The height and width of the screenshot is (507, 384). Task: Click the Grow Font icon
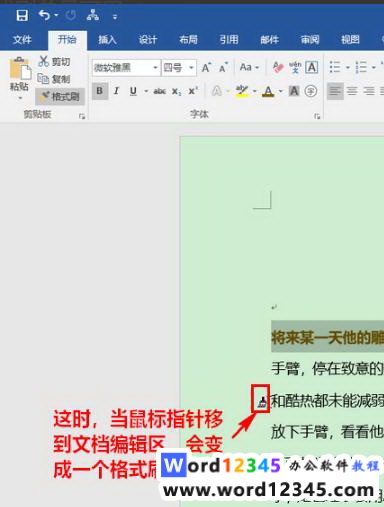click(206, 68)
